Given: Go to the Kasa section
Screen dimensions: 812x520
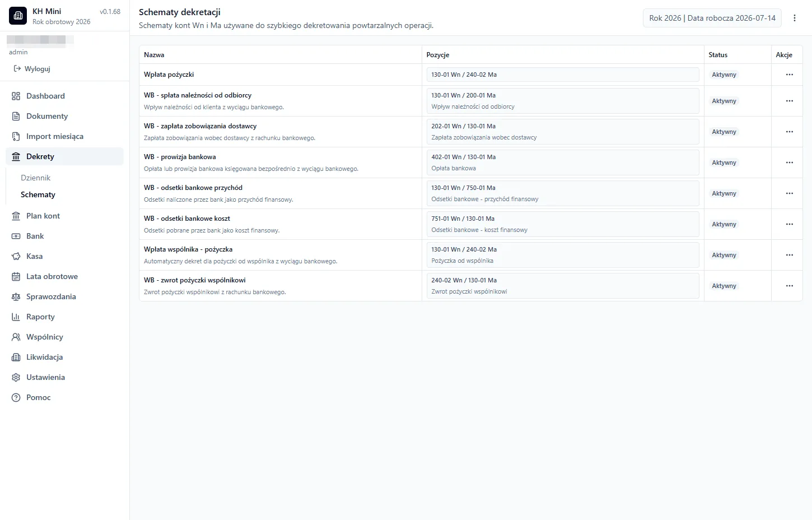Looking at the screenshot, I should click(x=64, y=256).
